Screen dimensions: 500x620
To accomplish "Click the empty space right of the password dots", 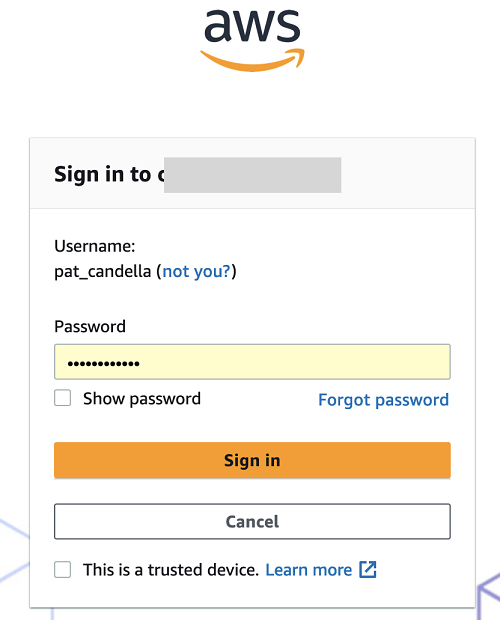I will tap(294, 362).
